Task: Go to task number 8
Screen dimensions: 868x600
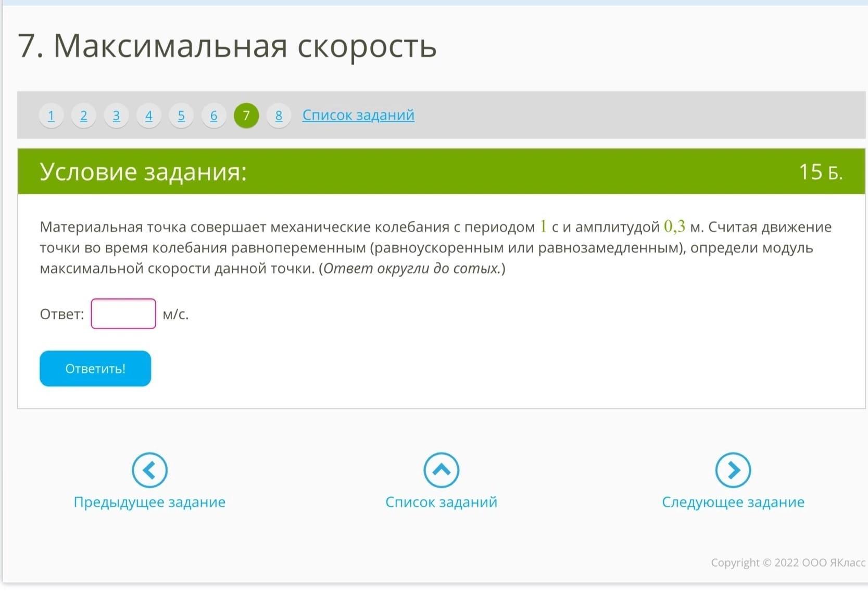Action: (x=279, y=116)
